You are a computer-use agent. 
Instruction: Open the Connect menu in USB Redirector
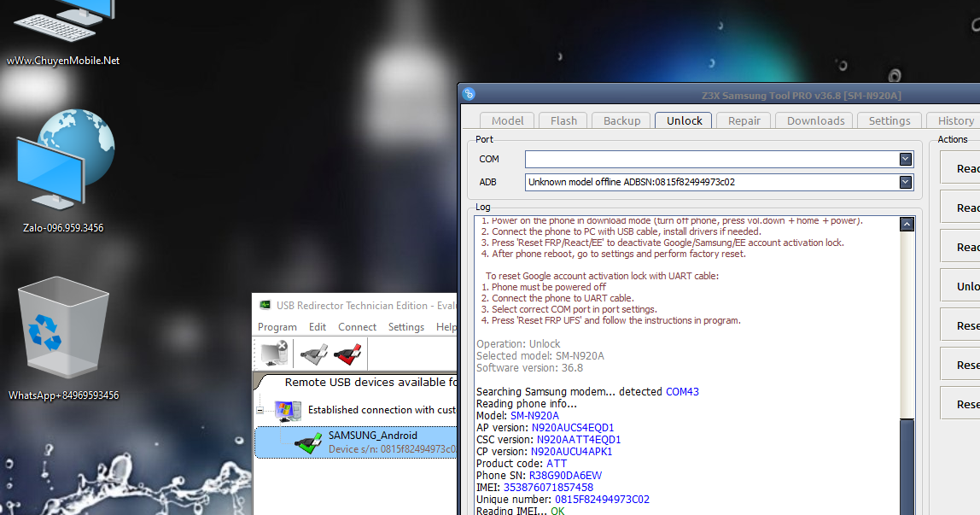pos(357,327)
